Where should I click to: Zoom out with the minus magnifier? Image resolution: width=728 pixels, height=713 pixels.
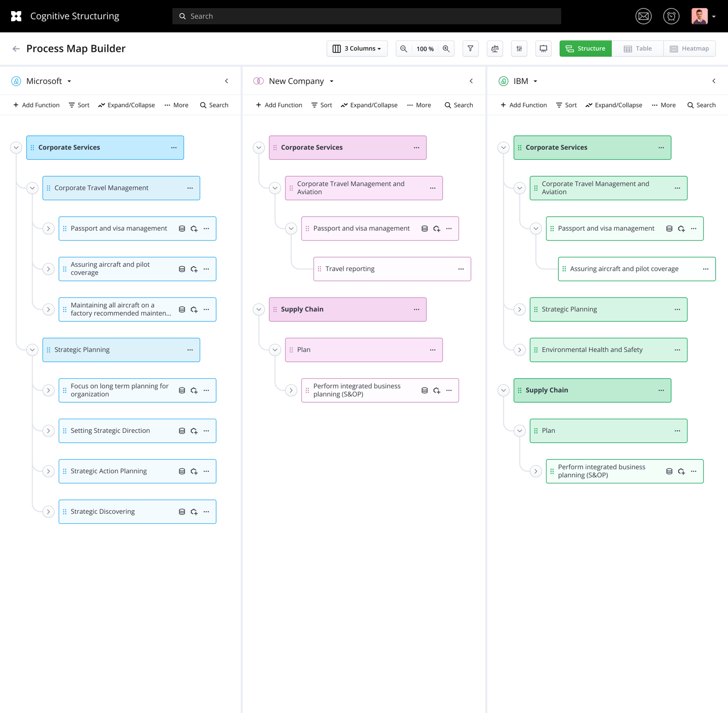(x=404, y=49)
